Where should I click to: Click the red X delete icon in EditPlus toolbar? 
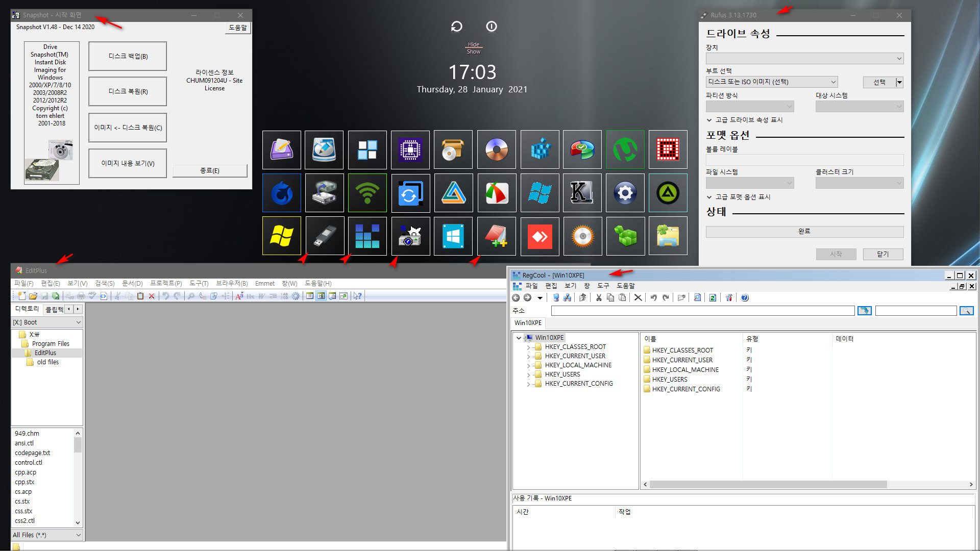click(x=152, y=296)
